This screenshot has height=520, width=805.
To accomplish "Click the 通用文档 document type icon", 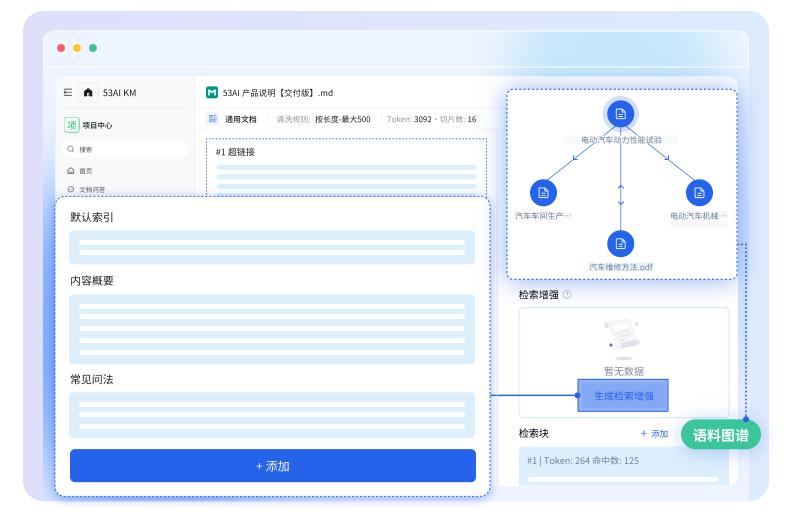I will pyautogui.click(x=213, y=119).
